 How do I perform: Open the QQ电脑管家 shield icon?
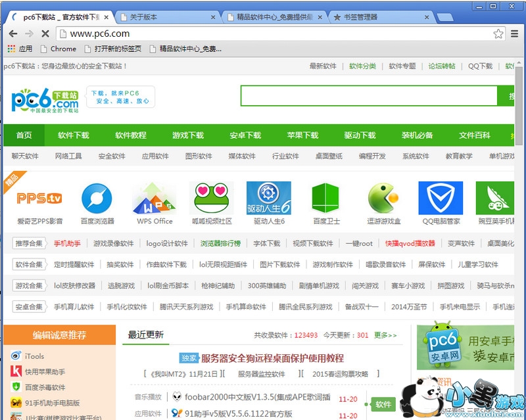[441, 198]
